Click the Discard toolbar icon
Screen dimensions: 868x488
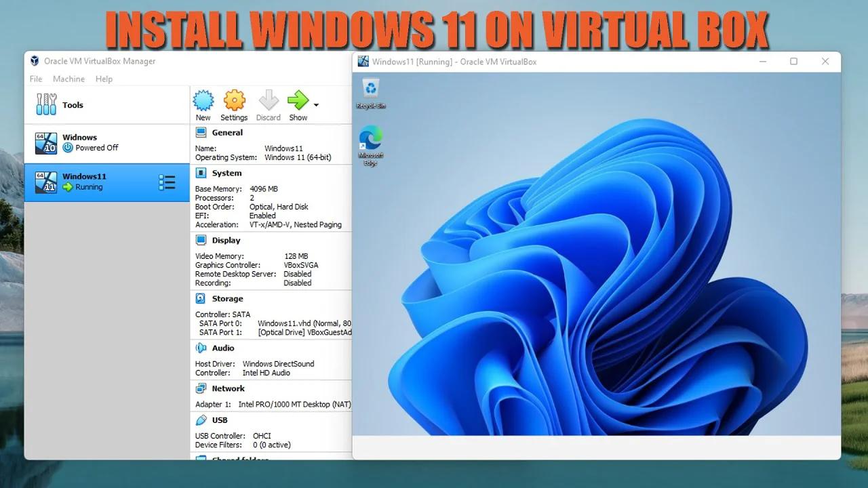point(268,100)
